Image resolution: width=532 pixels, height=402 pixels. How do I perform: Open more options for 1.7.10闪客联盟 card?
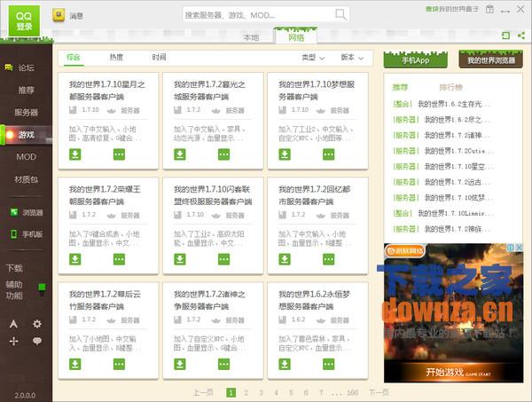tap(224, 259)
